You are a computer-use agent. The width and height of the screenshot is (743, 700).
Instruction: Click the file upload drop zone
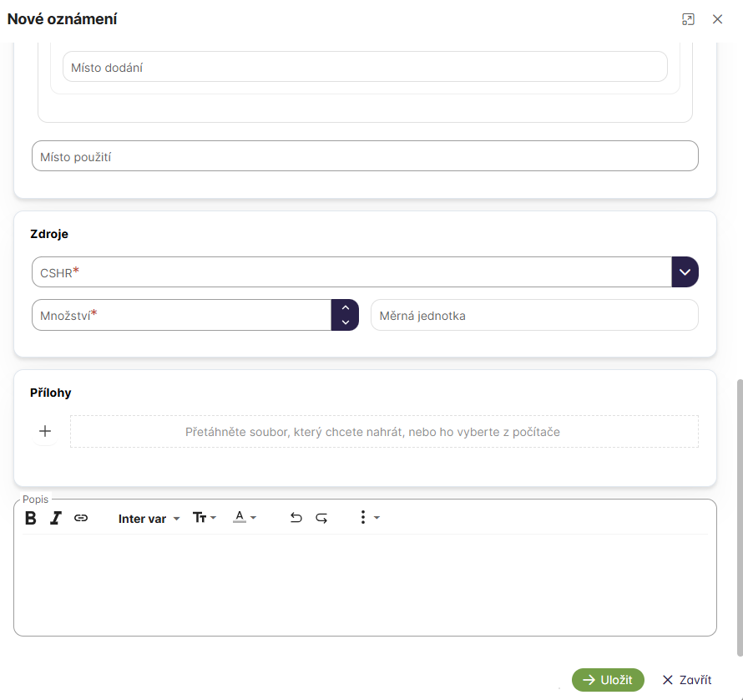[x=384, y=432]
